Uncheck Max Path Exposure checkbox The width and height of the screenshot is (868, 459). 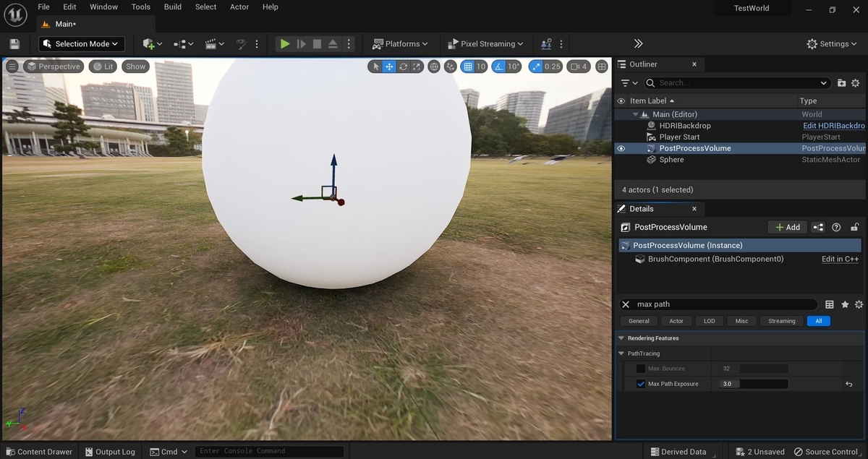point(640,384)
